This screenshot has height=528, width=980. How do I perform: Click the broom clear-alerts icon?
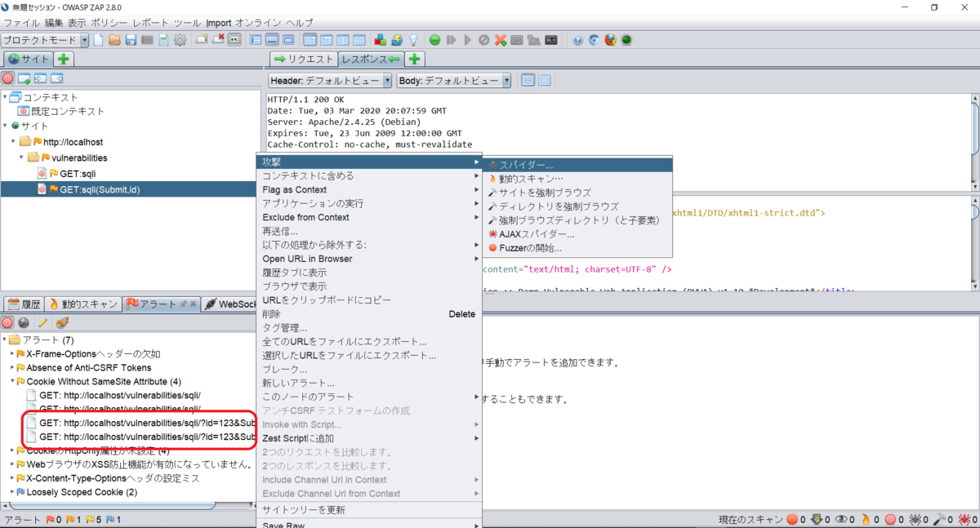click(62, 323)
